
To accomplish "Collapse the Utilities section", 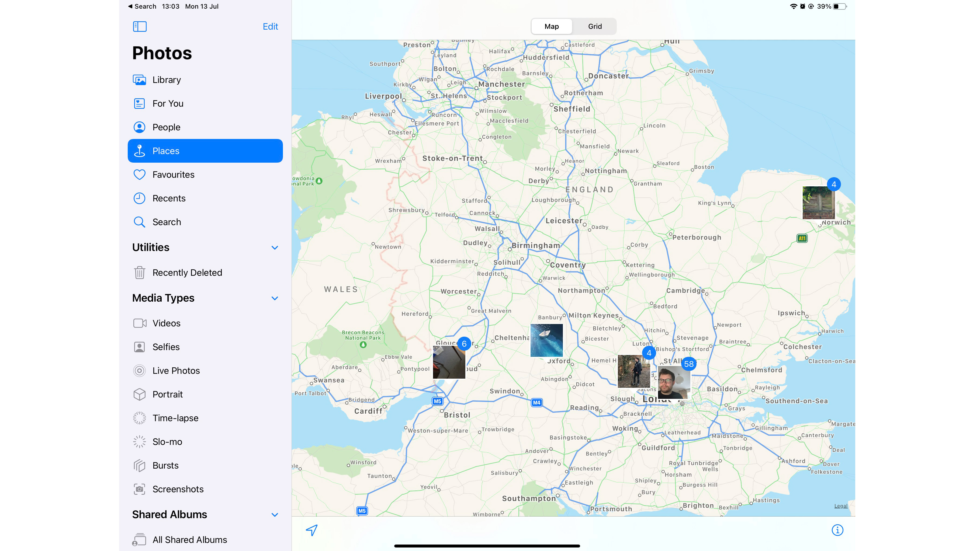I will [x=275, y=247].
